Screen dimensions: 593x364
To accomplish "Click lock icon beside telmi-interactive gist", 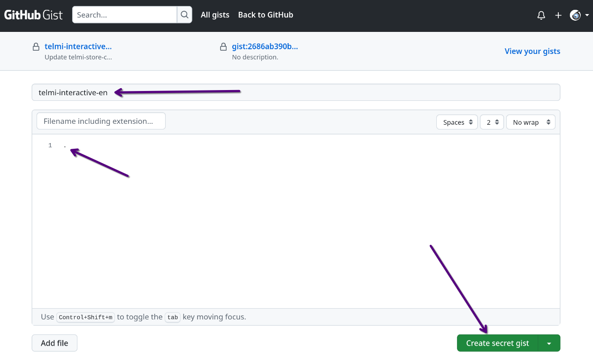I will [36, 47].
